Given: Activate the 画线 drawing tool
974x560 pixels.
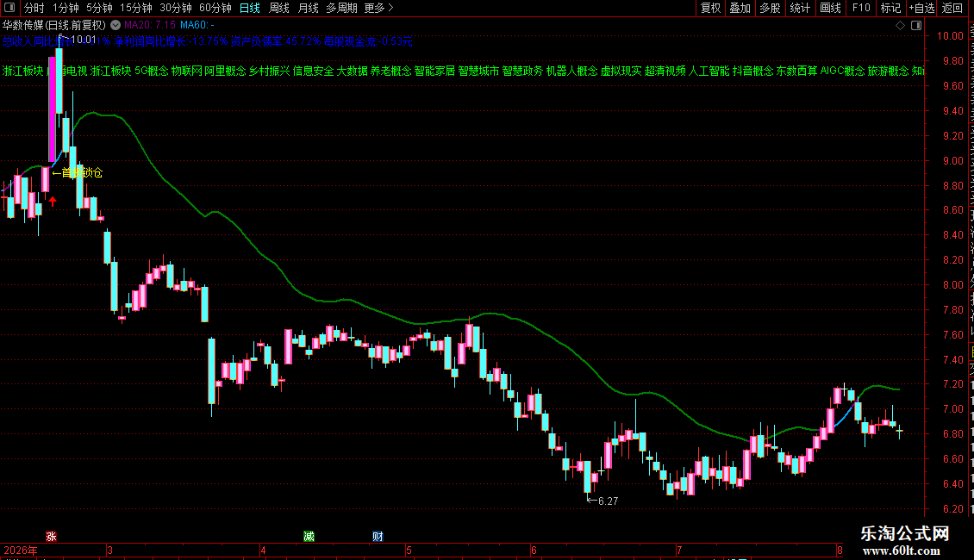Looking at the screenshot, I should point(830,8).
